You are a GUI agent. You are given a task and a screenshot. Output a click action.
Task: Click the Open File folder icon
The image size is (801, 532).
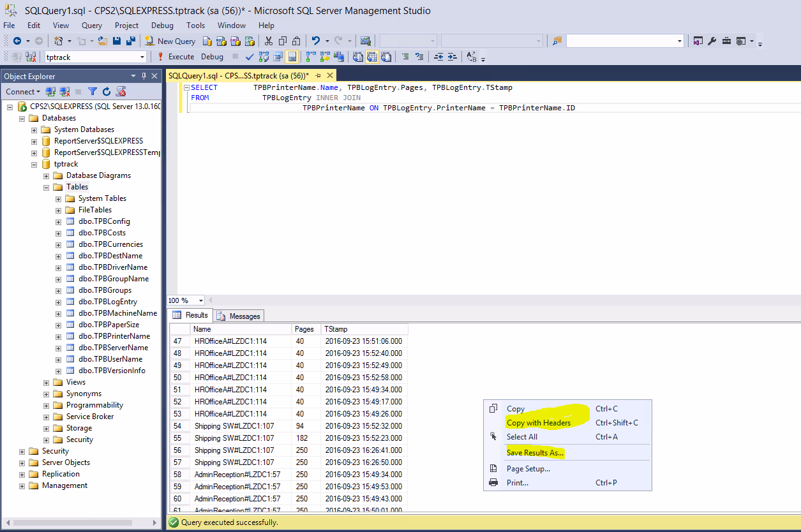[x=103, y=41]
